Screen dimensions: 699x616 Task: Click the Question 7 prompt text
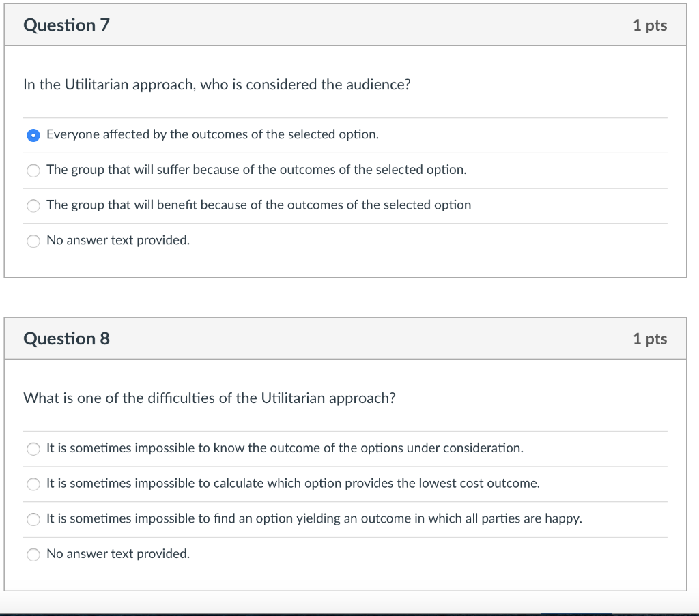[216, 85]
